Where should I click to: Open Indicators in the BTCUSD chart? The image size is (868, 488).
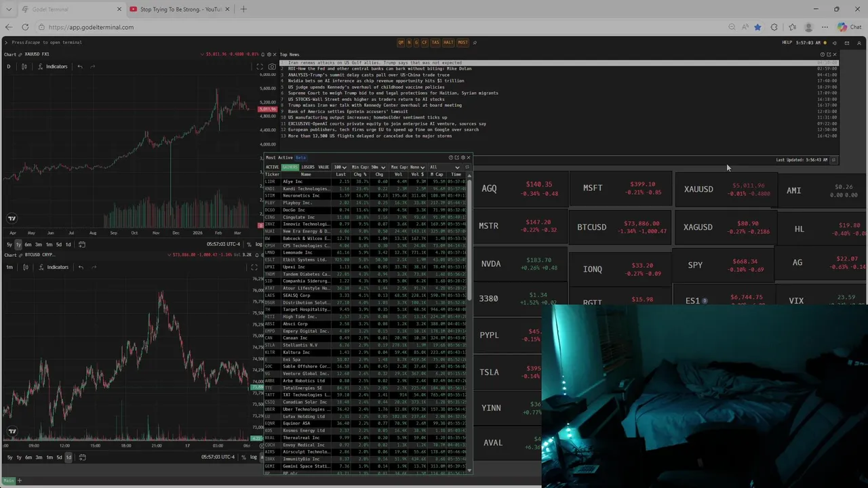coord(54,267)
